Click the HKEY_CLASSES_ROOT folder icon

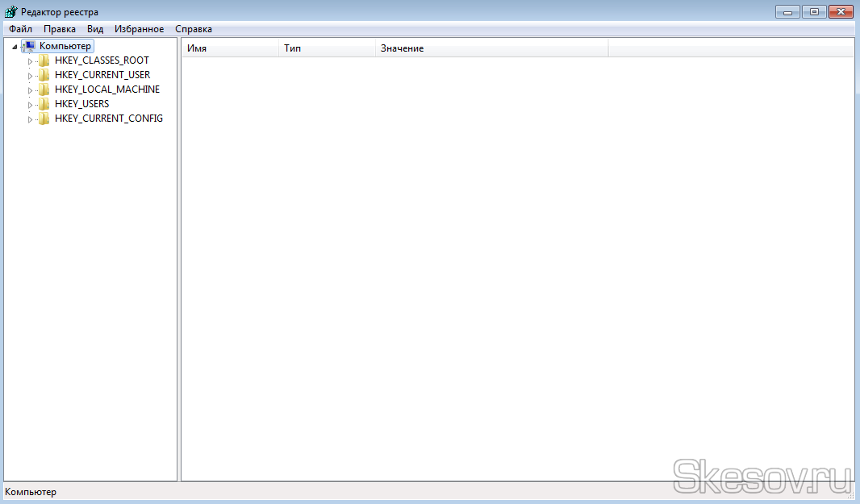[x=44, y=60]
